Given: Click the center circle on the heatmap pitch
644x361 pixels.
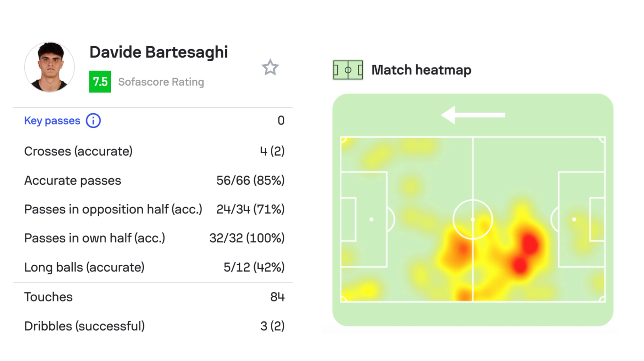Looking at the screenshot, I should coord(473,220).
